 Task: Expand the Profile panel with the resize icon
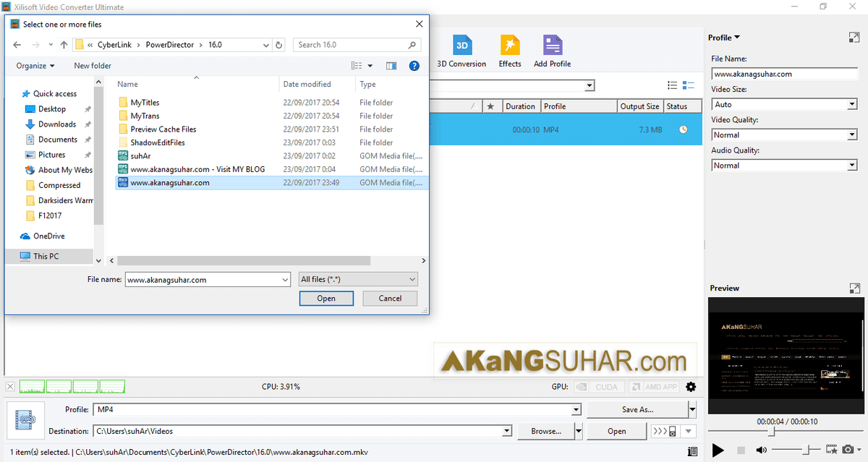pos(854,38)
